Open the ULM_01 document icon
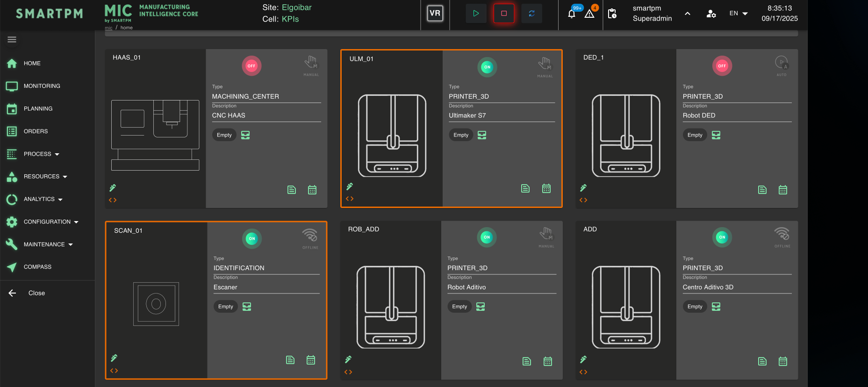The image size is (868, 387). coord(525,188)
